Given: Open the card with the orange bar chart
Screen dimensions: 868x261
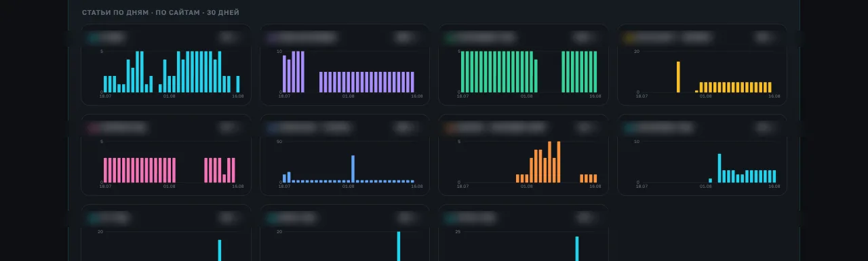Looking at the screenshot, I should [523, 155].
